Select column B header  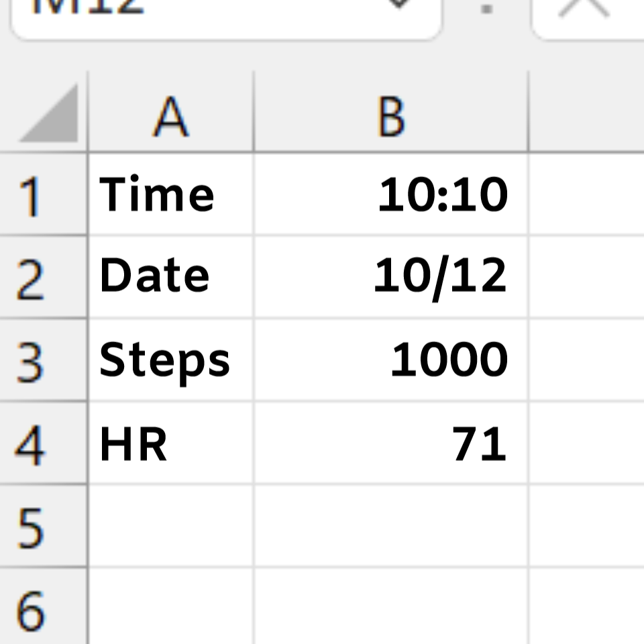[x=391, y=112]
